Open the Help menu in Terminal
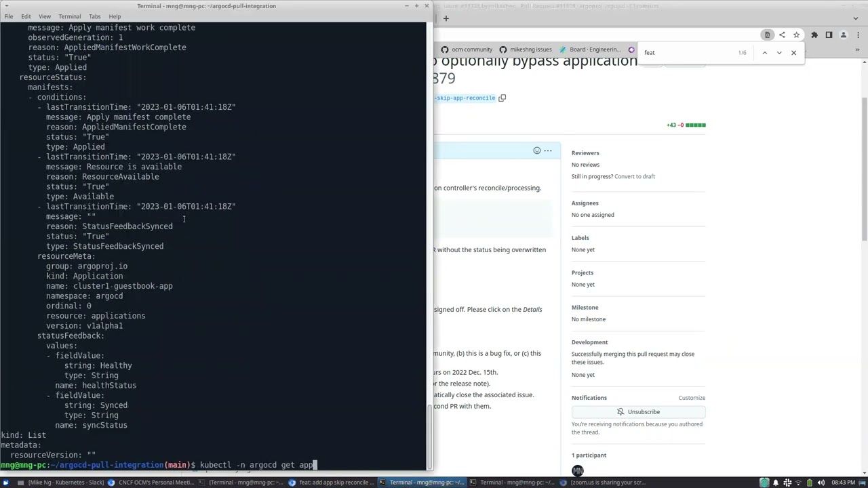 115,16
